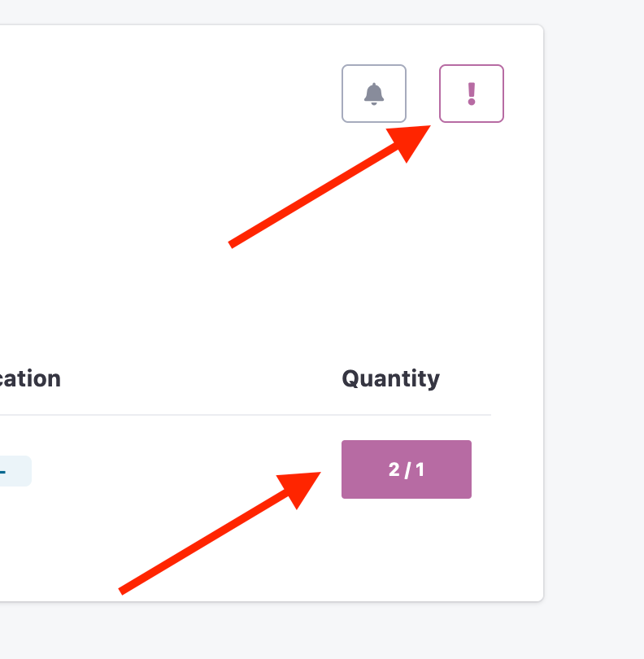Open the 2 / 1 quantity details
This screenshot has height=659, width=644.
point(407,469)
